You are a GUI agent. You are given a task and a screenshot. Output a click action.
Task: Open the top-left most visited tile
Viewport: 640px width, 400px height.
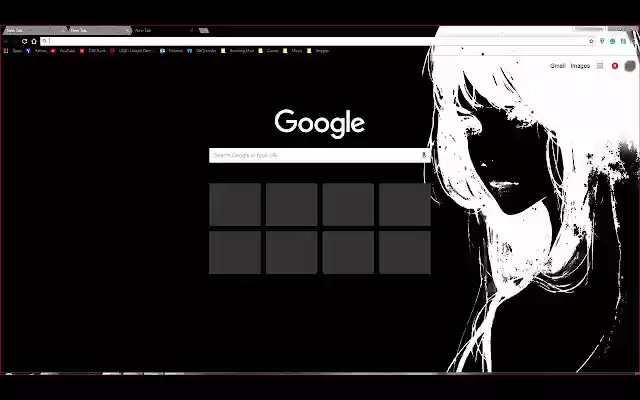pyautogui.click(x=235, y=204)
